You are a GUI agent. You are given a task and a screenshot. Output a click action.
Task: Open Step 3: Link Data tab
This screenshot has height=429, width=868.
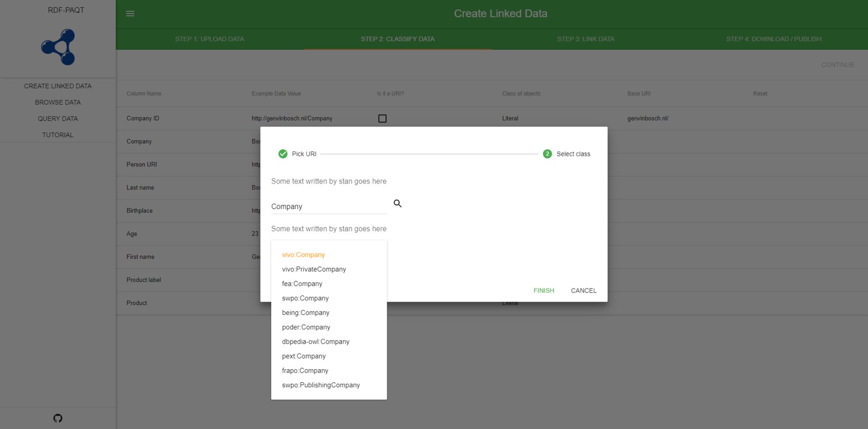[586, 39]
